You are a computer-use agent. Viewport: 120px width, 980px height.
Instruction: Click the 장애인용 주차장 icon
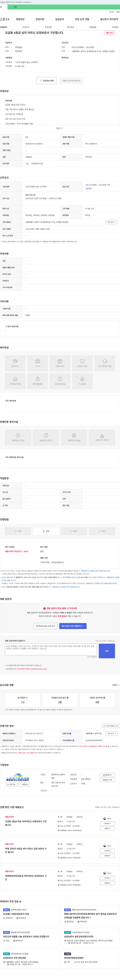point(18,437)
